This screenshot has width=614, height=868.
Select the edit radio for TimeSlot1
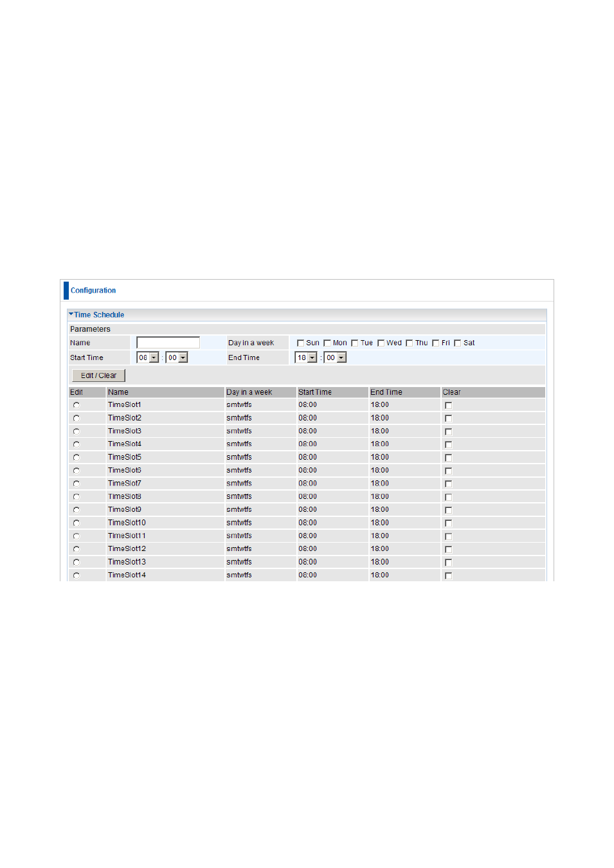tap(77, 405)
